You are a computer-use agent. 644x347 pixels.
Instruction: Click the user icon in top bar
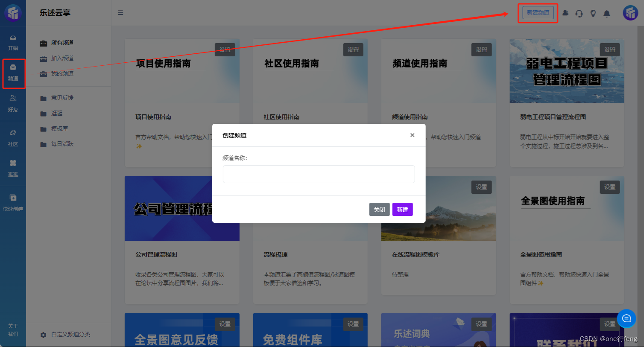(x=565, y=13)
